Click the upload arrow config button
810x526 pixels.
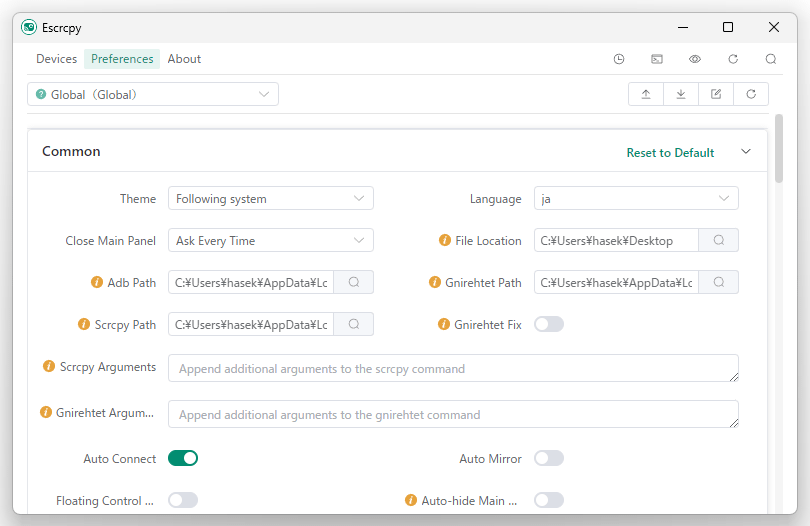point(646,94)
